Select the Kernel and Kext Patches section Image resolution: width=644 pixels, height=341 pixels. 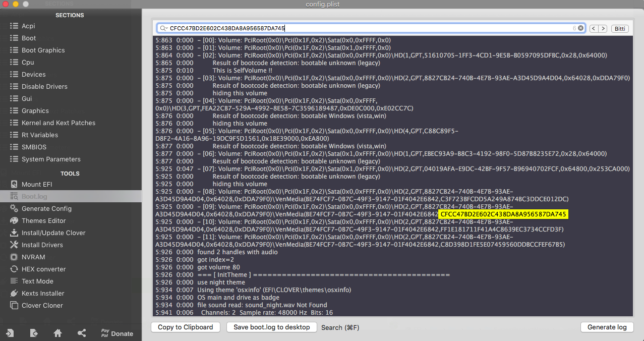pyautogui.click(x=58, y=123)
